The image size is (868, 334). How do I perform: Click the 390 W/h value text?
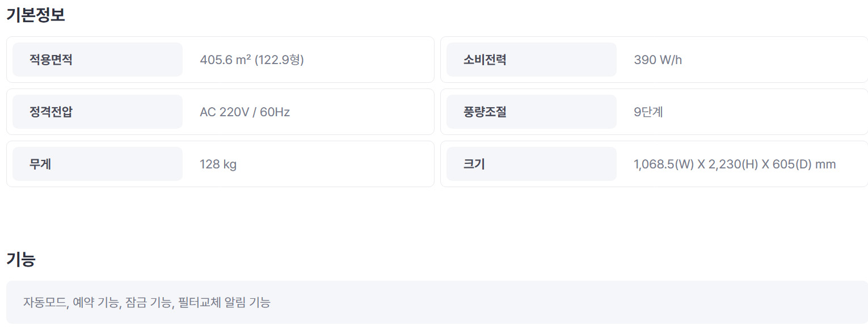pyautogui.click(x=658, y=60)
